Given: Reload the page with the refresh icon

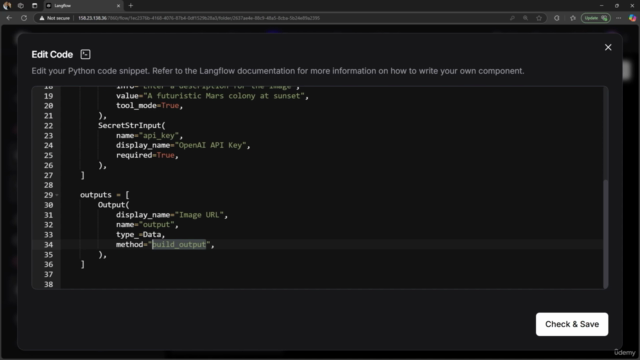Looking at the screenshot, I should [24, 18].
